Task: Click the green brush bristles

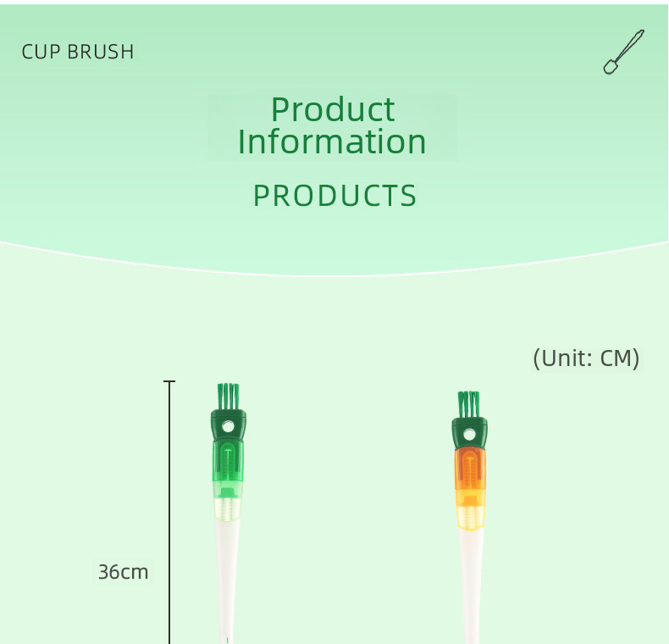Action: [x=229, y=397]
